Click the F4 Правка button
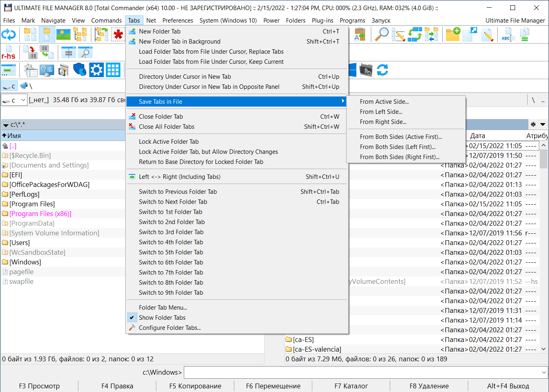Viewport: 549px width, 392px height. [117, 386]
